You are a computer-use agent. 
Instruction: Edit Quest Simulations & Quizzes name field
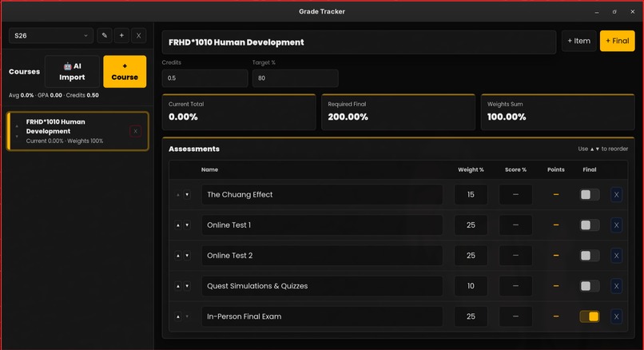(322, 286)
